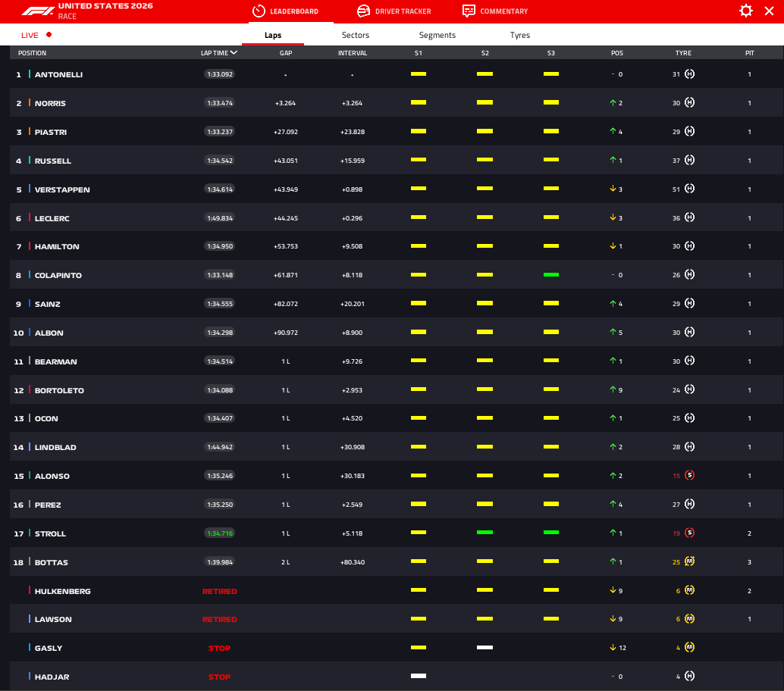Screen dimensions: 784x691
Task: Click Antonelli's 1:33.092 lap time
Action: pyautogui.click(x=220, y=74)
